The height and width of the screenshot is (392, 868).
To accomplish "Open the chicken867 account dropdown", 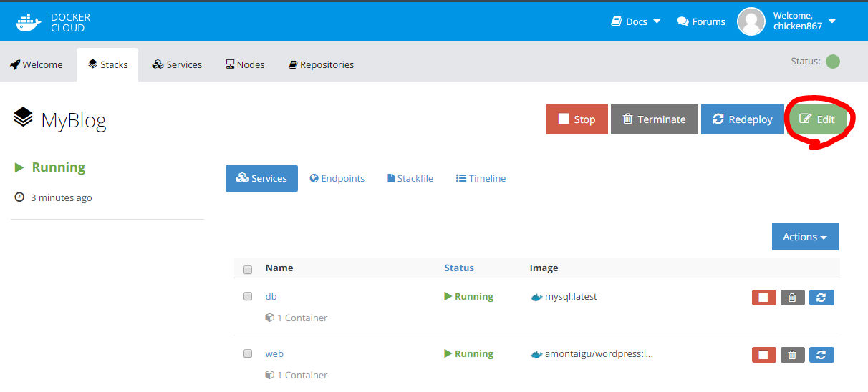I will coord(831,21).
